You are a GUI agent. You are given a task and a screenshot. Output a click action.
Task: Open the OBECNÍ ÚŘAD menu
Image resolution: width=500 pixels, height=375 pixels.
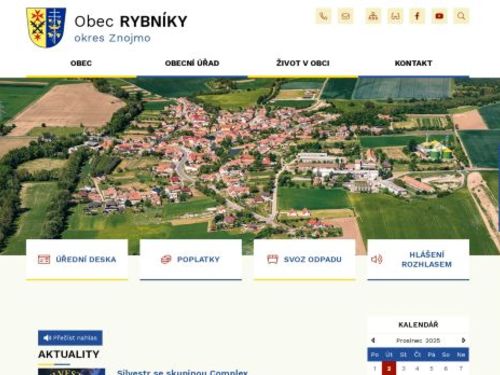[x=192, y=63]
